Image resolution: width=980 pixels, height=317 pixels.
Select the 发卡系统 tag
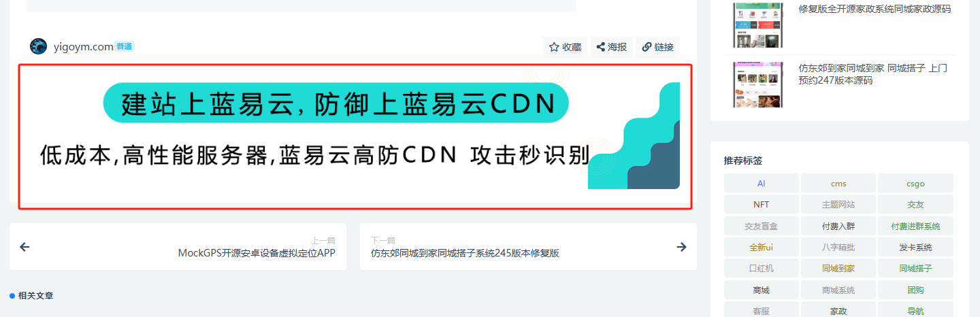[x=915, y=247]
